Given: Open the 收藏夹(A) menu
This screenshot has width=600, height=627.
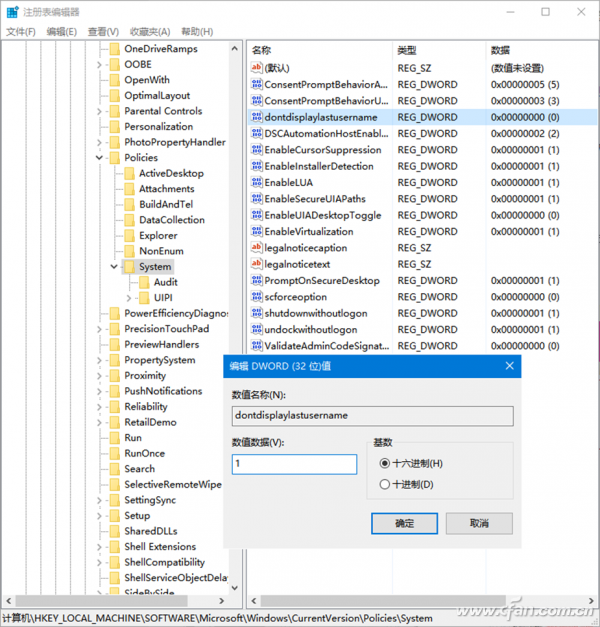Looking at the screenshot, I should click(150, 32).
